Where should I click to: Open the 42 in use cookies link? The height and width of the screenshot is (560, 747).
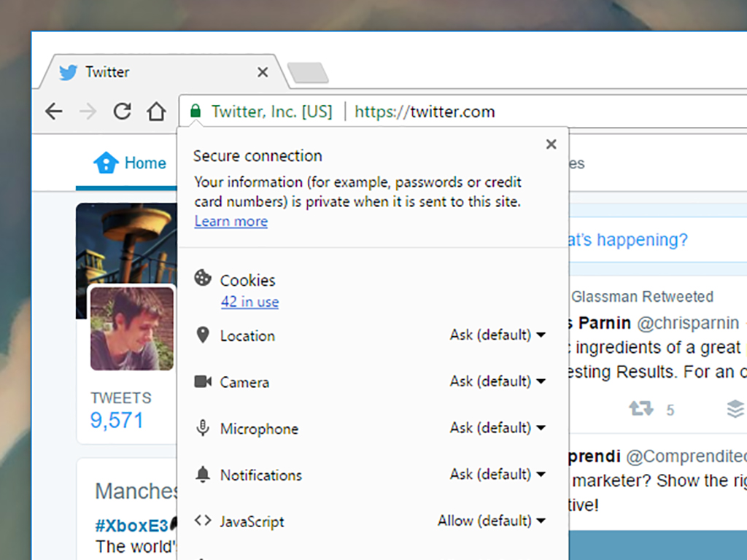(x=249, y=302)
